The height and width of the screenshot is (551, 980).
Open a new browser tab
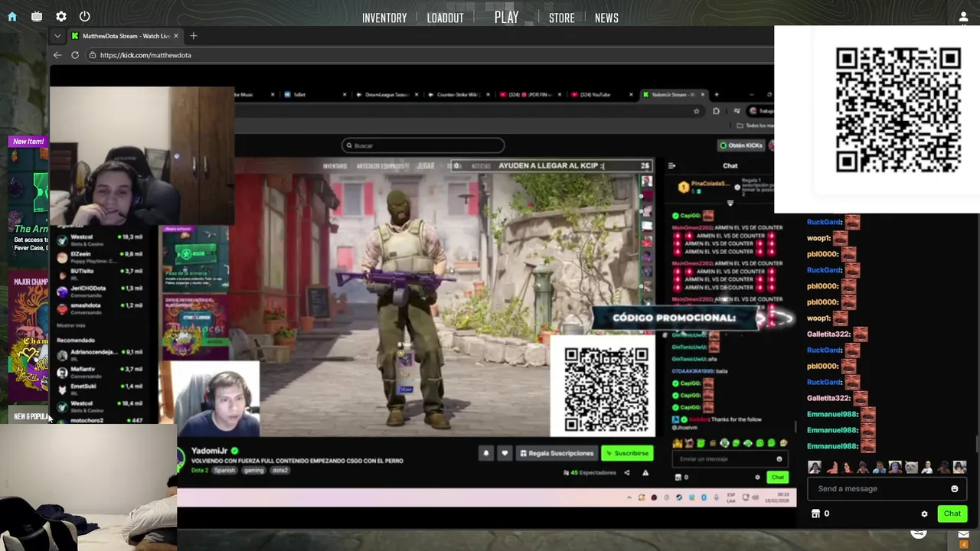(193, 36)
